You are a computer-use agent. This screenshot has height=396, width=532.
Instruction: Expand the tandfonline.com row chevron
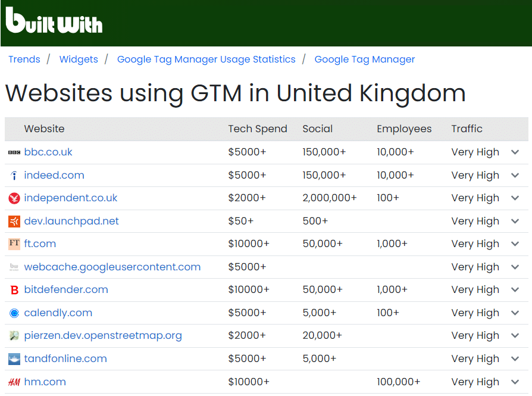(x=515, y=358)
